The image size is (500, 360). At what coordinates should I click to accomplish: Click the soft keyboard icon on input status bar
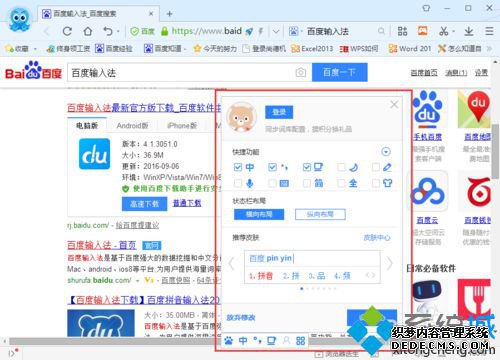[x=272, y=340]
